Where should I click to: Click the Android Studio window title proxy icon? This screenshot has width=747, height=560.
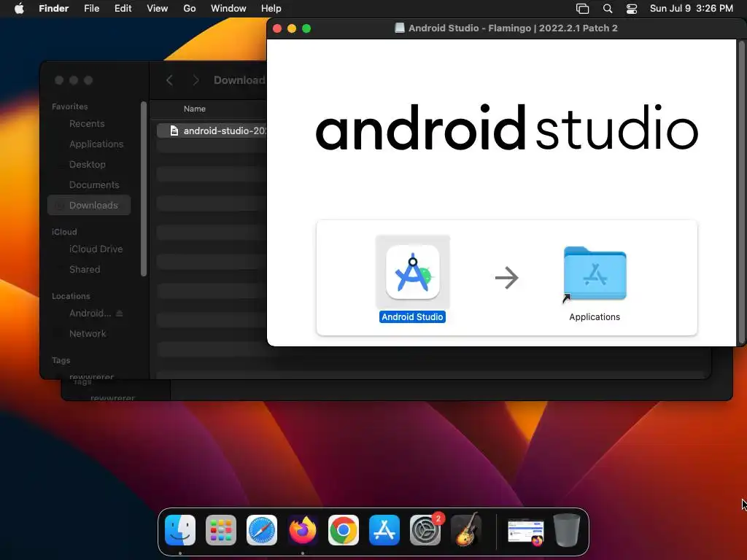tap(400, 28)
